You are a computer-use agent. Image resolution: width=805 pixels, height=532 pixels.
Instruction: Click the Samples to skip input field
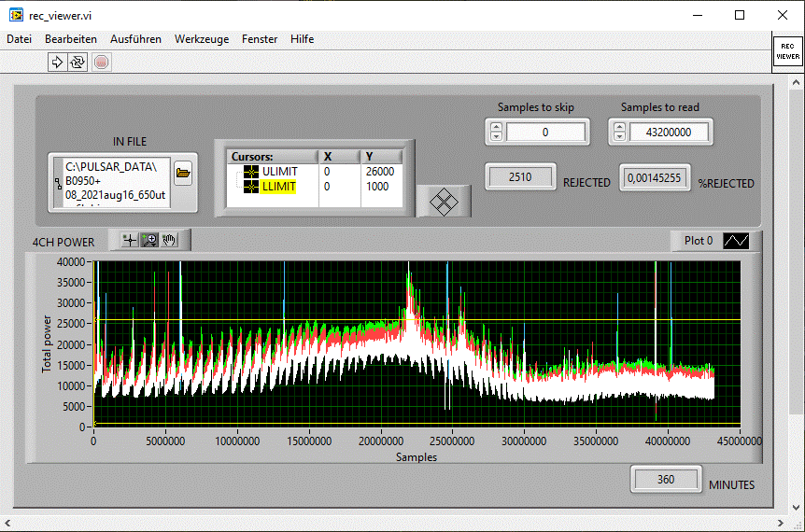[545, 133]
